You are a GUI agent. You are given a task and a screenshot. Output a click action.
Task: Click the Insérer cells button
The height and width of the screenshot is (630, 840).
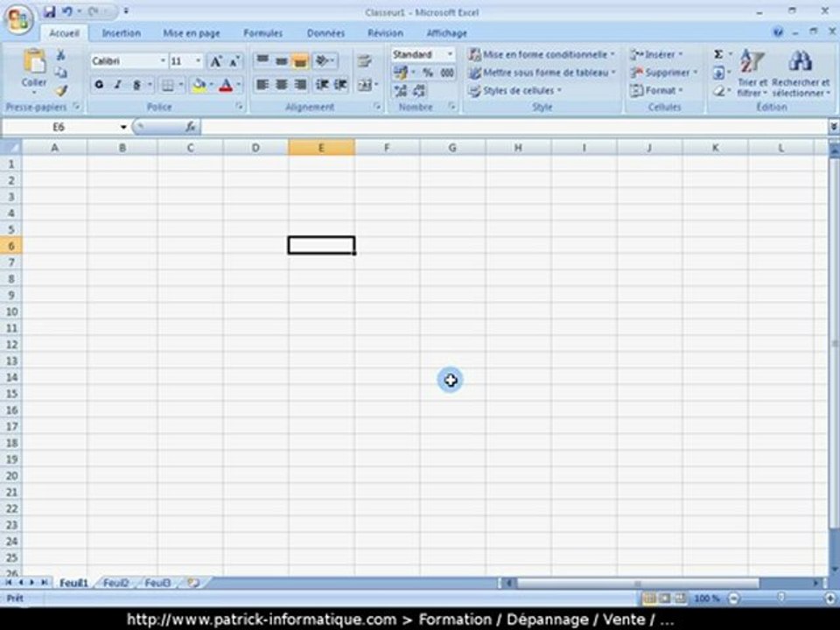[656, 54]
